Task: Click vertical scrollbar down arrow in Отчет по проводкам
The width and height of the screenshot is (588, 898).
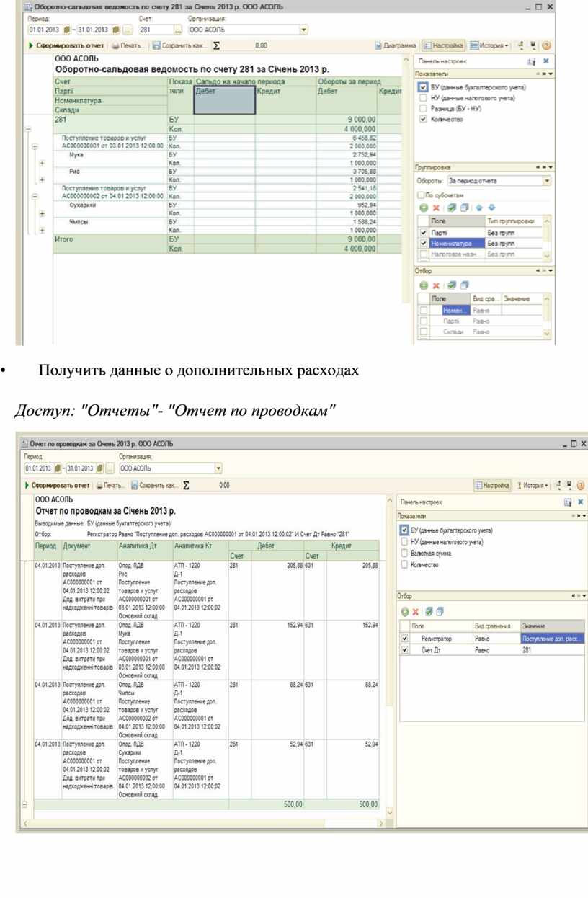Action: tap(391, 812)
